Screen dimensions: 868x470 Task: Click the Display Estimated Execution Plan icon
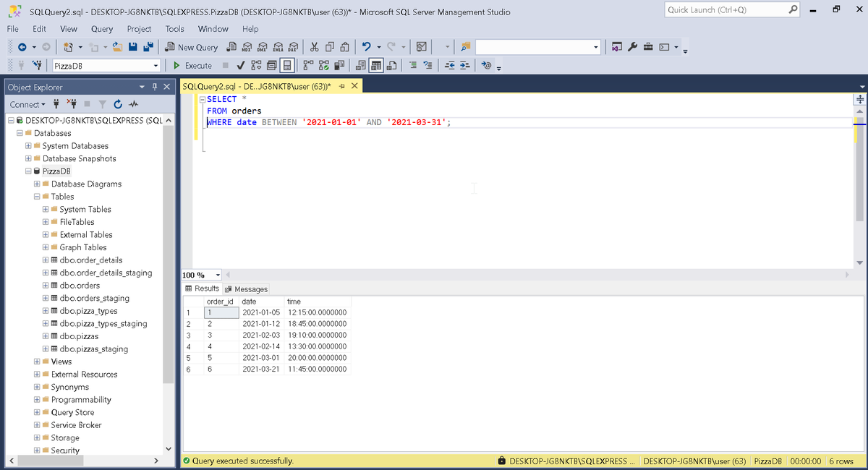pos(255,66)
